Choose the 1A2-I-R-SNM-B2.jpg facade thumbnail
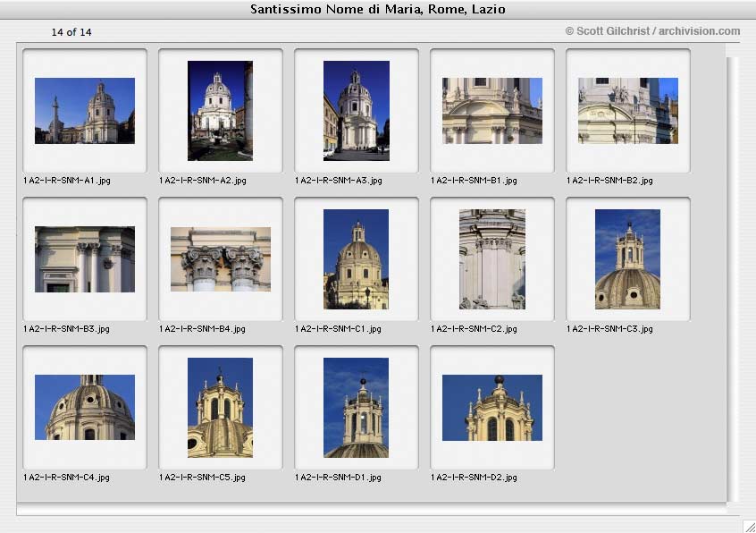The image size is (756, 533). [x=628, y=111]
